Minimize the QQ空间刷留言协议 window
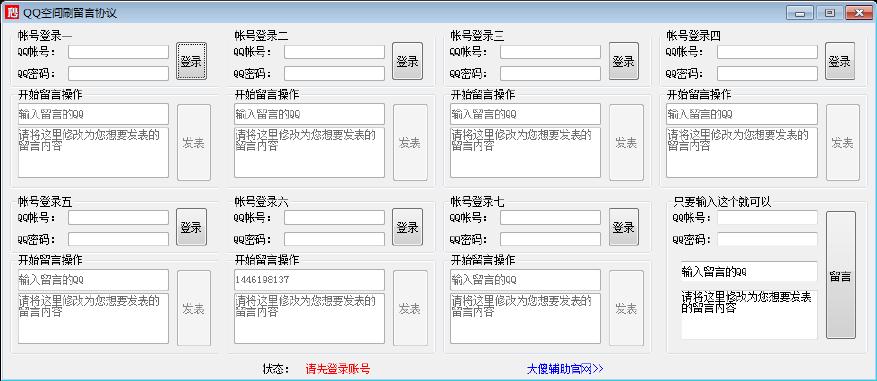 [800, 13]
